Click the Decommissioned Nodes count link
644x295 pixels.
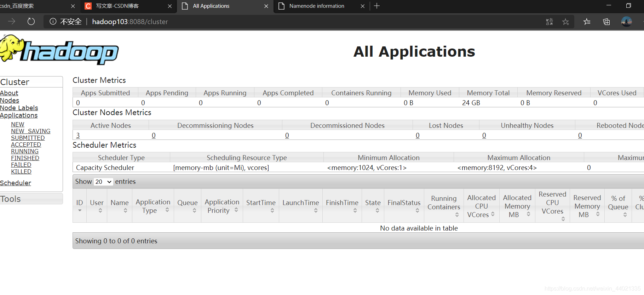[287, 135]
